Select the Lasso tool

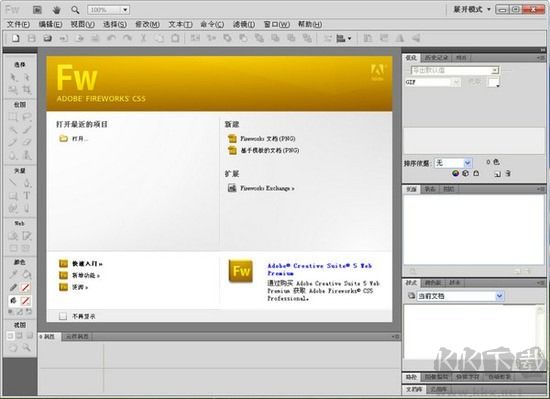(x=27, y=117)
